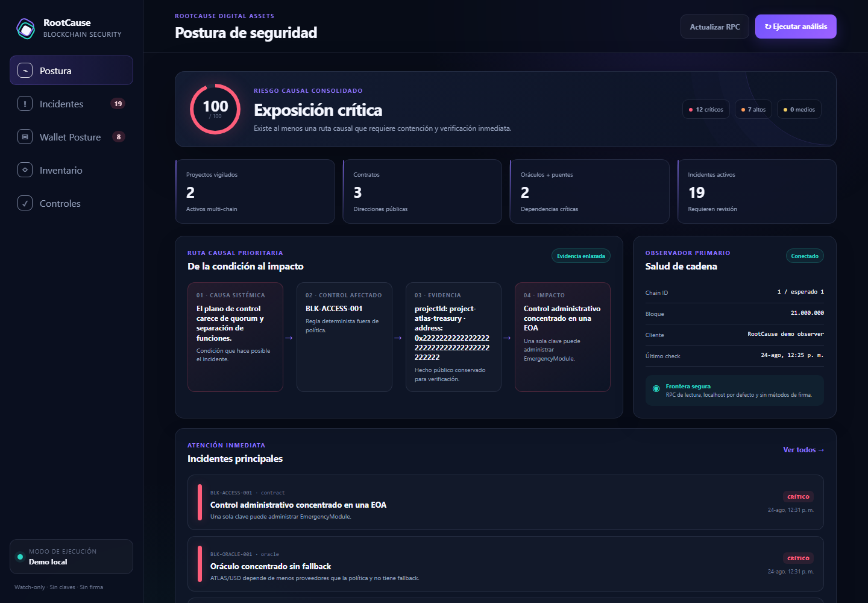
Task: Select the 03 Evidencia step card
Action: [453, 337]
